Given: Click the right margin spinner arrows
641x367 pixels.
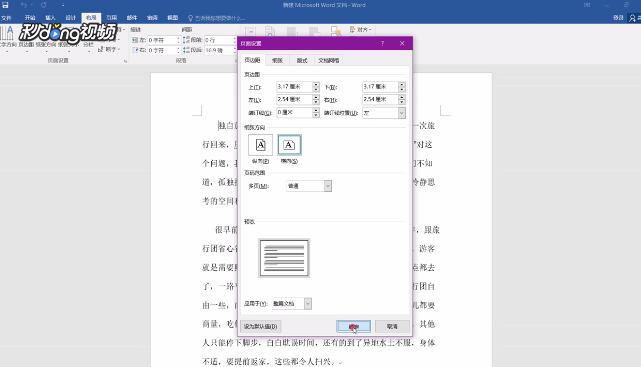Looking at the screenshot, I should [x=402, y=99].
